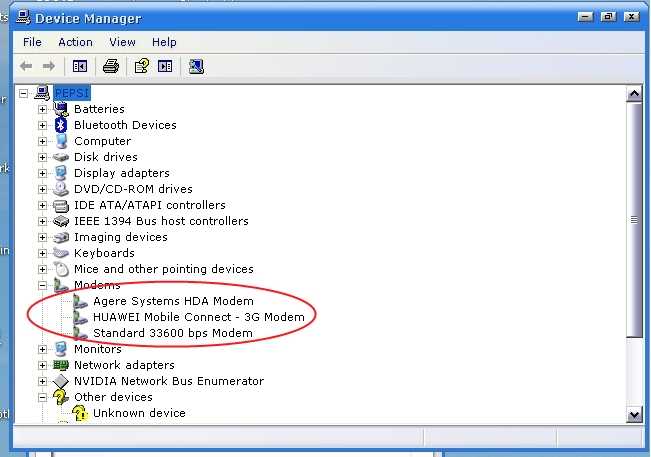Click the Imaging devices icon
Viewport: 651px width, 457px height.
(61, 237)
